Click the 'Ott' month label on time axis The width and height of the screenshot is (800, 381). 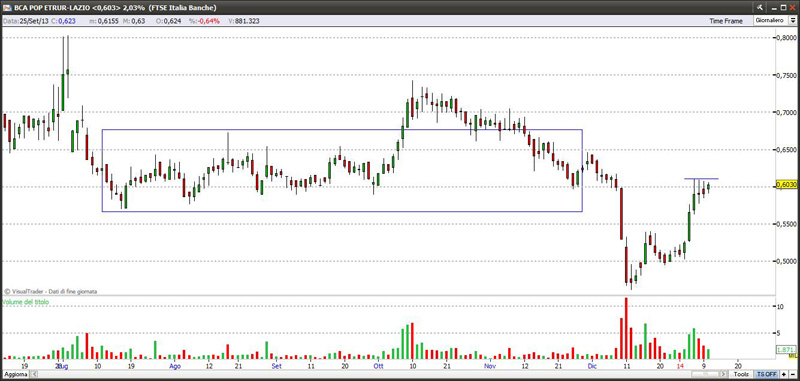tap(379, 366)
